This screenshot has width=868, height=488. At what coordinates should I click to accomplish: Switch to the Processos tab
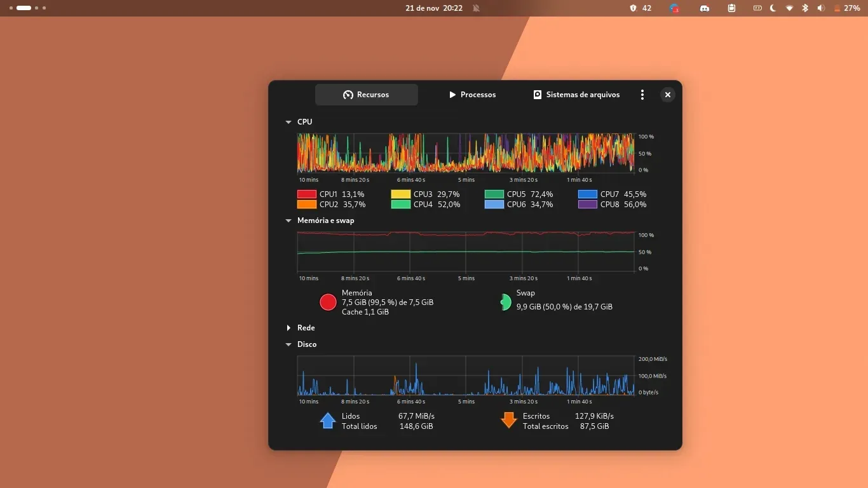pyautogui.click(x=472, y=95)
